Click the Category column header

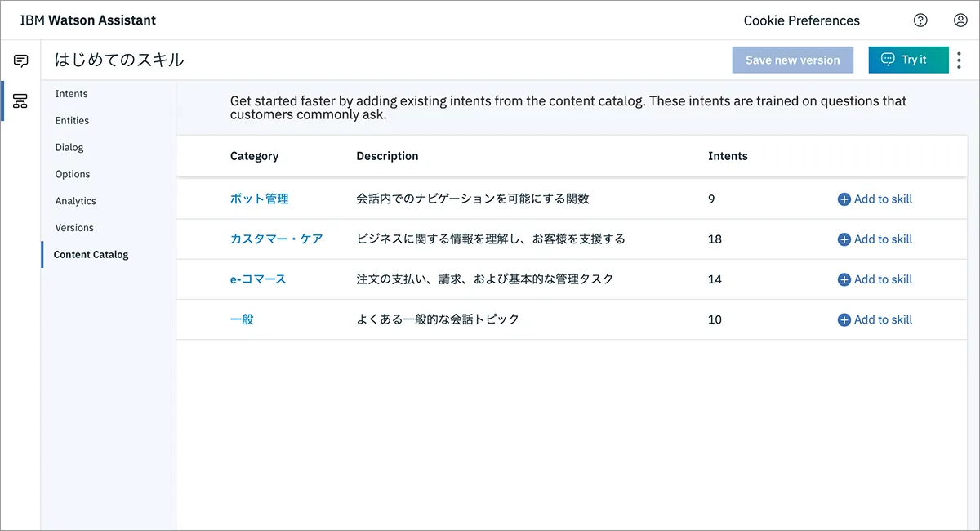(254, 156)
